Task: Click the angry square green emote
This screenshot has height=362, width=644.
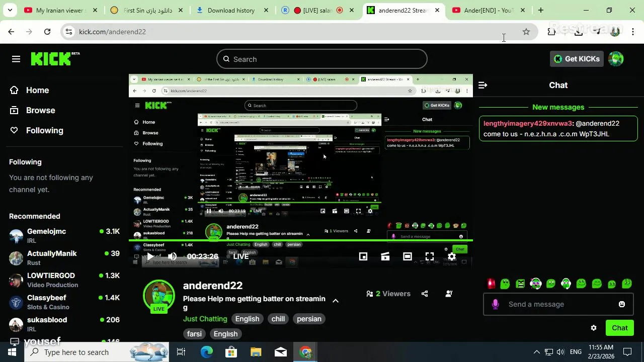Action: click(x=520, y=284)
